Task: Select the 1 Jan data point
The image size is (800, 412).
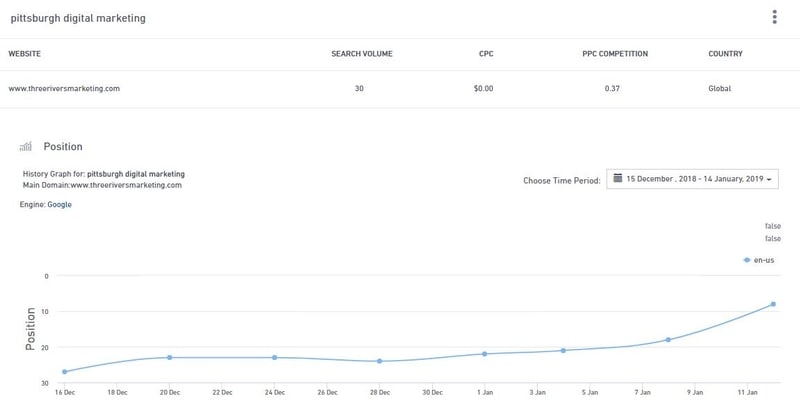Action: click(485, 354)
